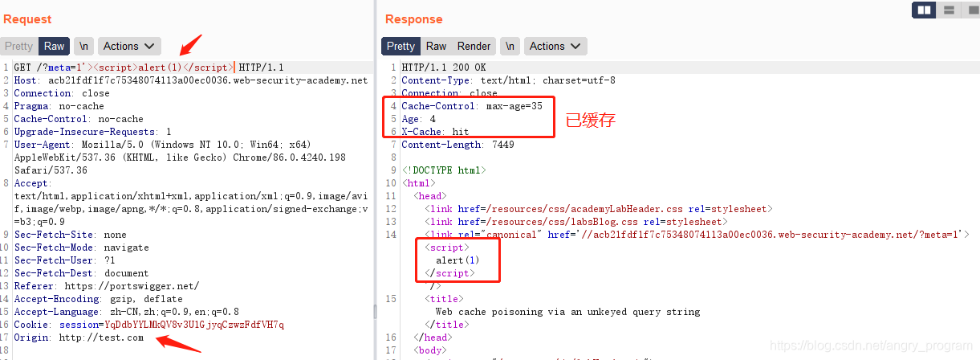
Task: Click the GET request line with script payload
Action: pos(148,67)
